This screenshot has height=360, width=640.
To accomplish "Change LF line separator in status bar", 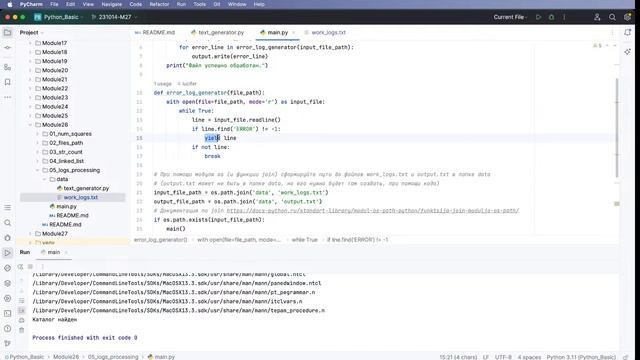I will pyautogui.click(x=486, y=357).
